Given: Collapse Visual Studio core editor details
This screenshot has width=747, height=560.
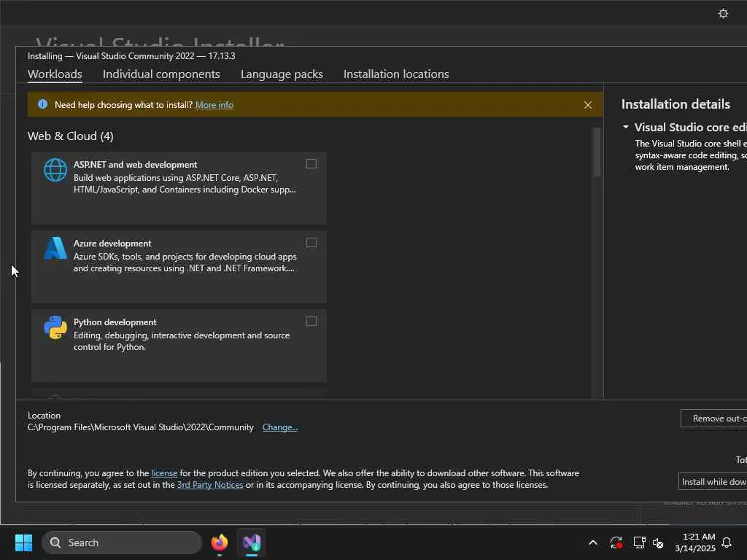Looking at the screenshot, I should (x=625, y=127).
